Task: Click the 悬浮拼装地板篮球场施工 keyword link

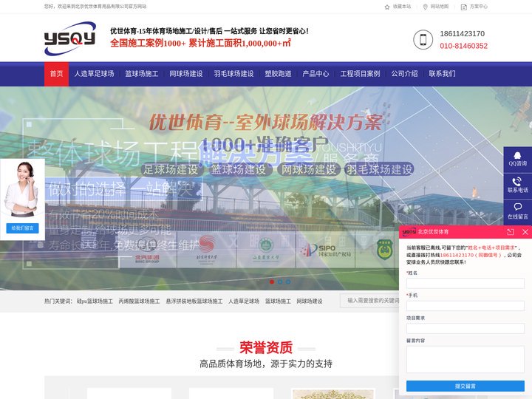Action: click(194, 301)
